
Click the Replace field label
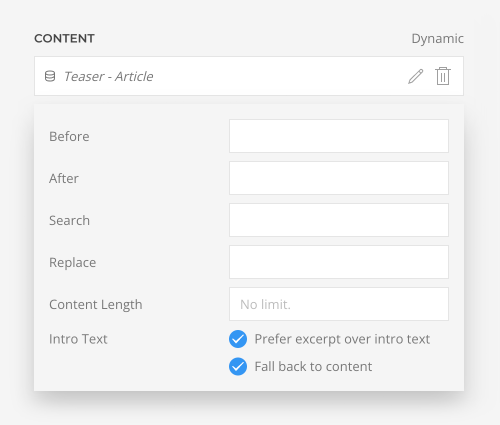(x=72, y=263)
